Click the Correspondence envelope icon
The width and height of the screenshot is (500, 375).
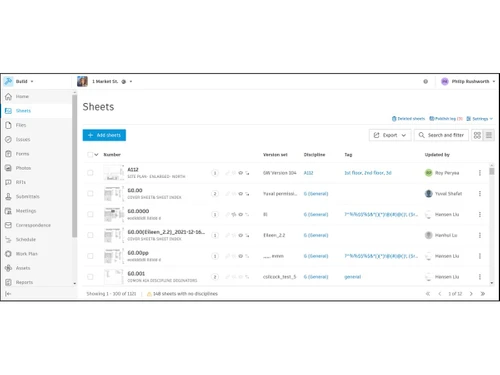[x=8, y=225]
